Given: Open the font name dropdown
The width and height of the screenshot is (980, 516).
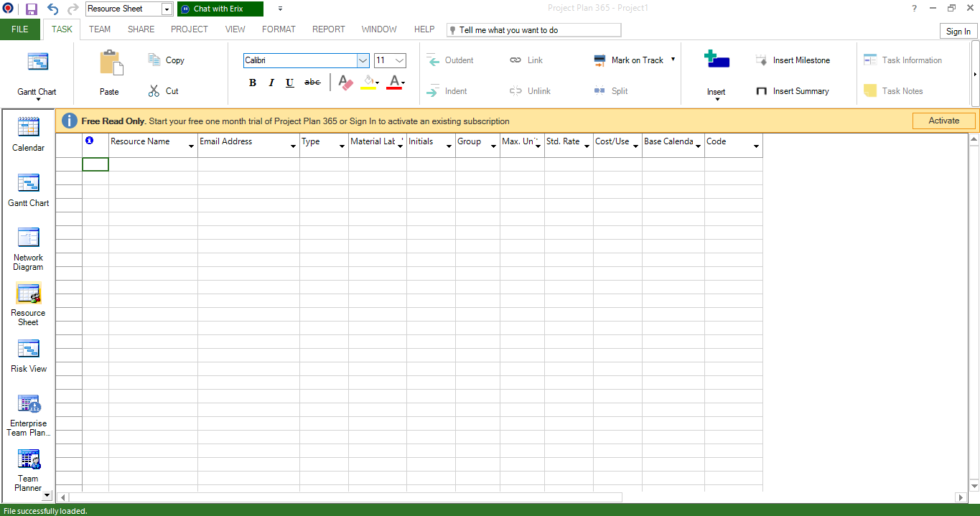Looking at the screenshot, I should tap(363, 60).
